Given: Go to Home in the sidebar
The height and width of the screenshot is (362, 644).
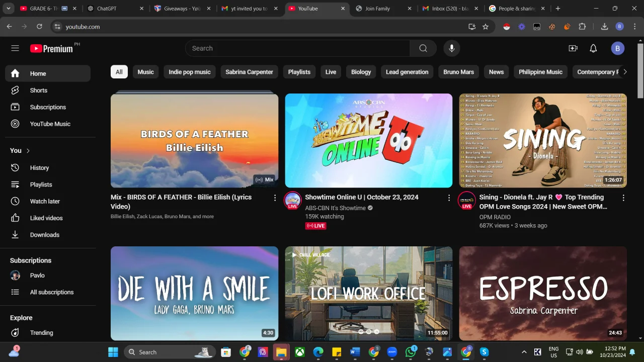Looking at the screenshot, I should [48, 73].
